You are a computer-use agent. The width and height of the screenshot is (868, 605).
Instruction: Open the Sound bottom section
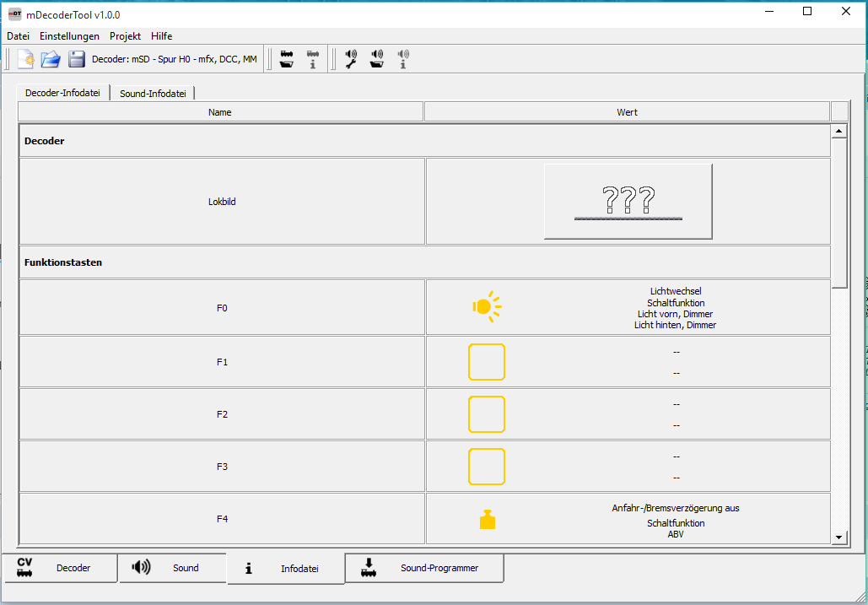tap(172, 568)
